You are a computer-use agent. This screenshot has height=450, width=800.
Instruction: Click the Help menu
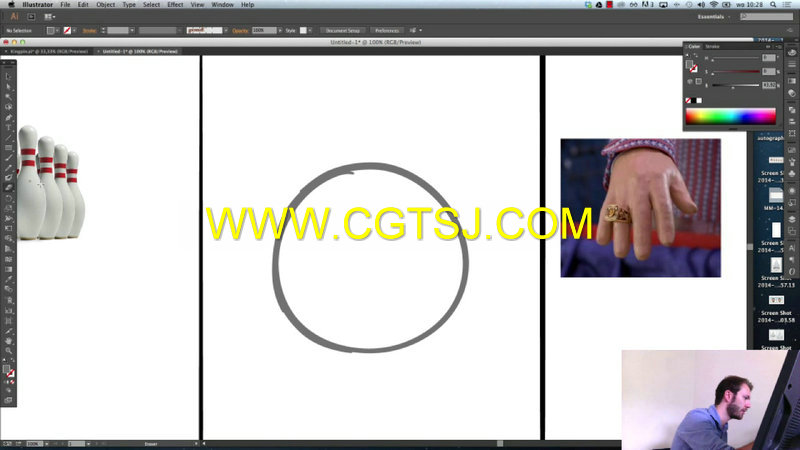coord(247,5)
